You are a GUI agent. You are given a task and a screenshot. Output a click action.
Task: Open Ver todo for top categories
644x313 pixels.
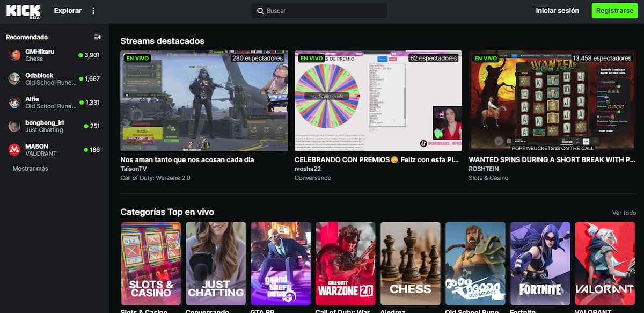pyautogui.click(x=624, y=213)
